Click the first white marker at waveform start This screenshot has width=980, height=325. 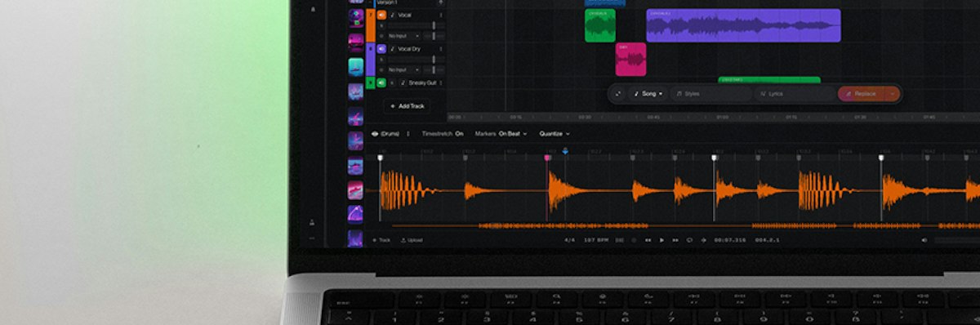(380, 157)
